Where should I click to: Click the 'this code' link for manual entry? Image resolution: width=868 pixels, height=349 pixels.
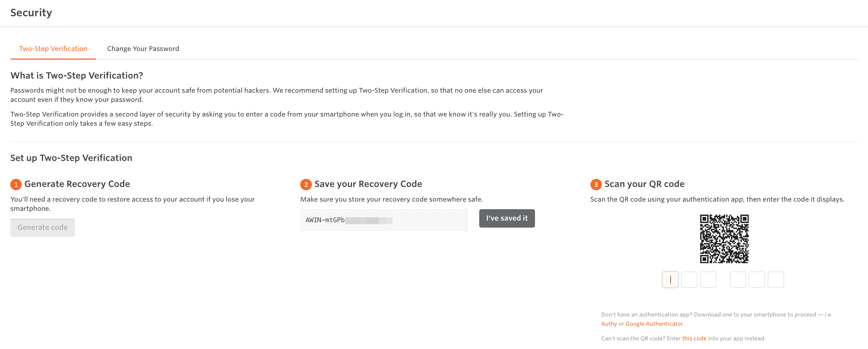pos(694,338)
